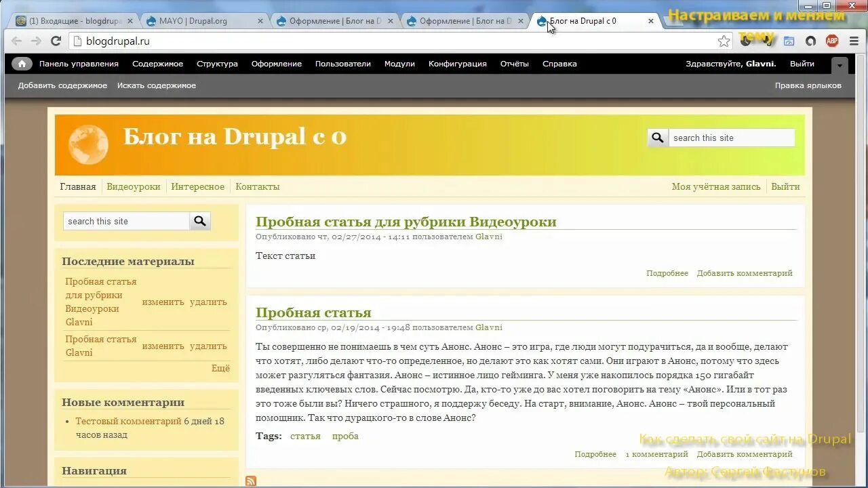Click Ещё link in Последние материалы
This screenshot has width=868, height=488.
220,368
